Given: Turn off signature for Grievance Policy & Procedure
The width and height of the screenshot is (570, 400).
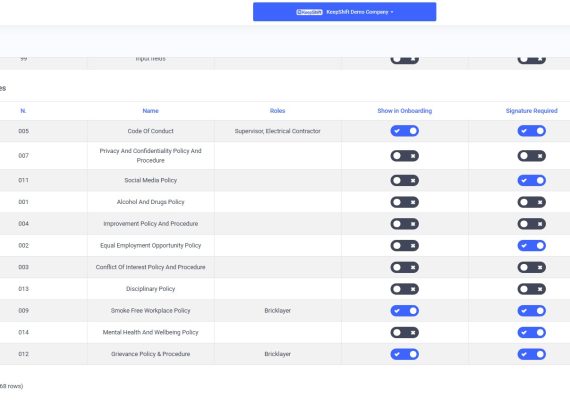Looking at the screenshot, I should coord(531,354).
